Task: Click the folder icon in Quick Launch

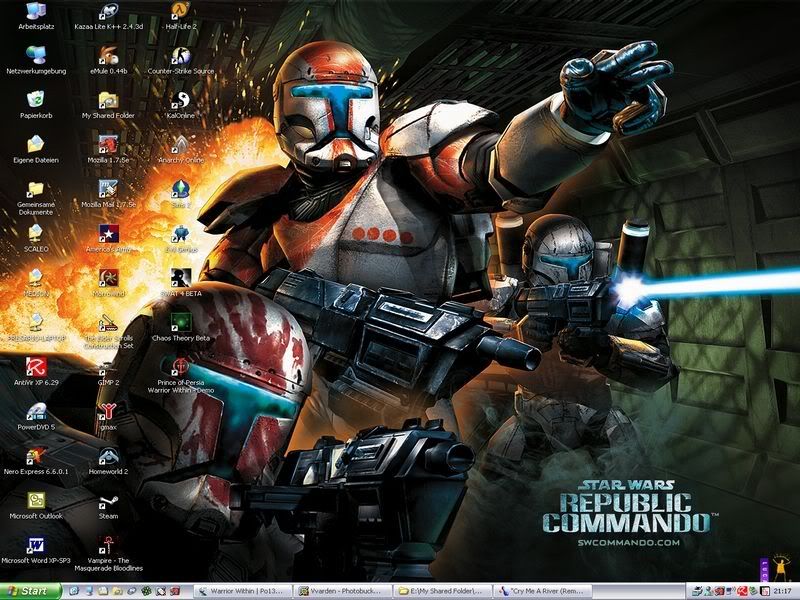Action: (x=118, y=591)
